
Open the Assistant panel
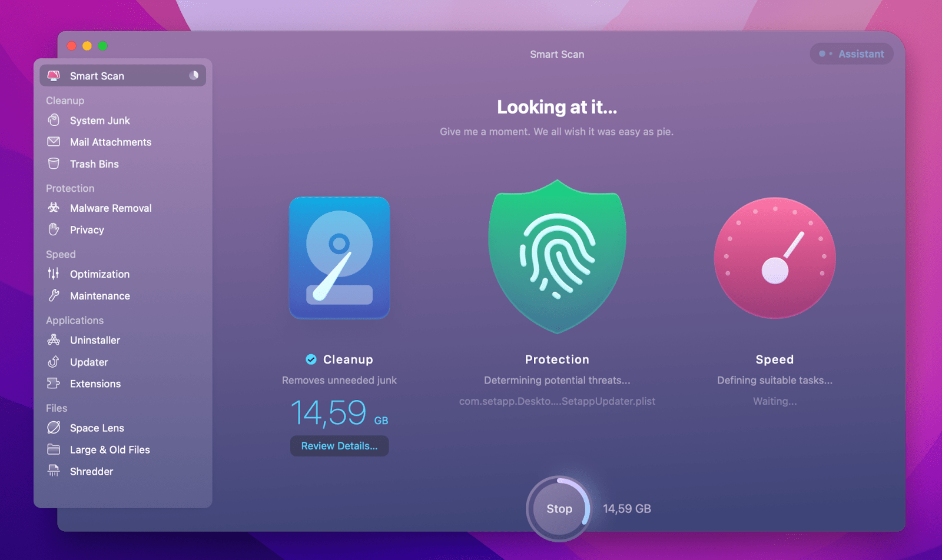click(851, 54)
